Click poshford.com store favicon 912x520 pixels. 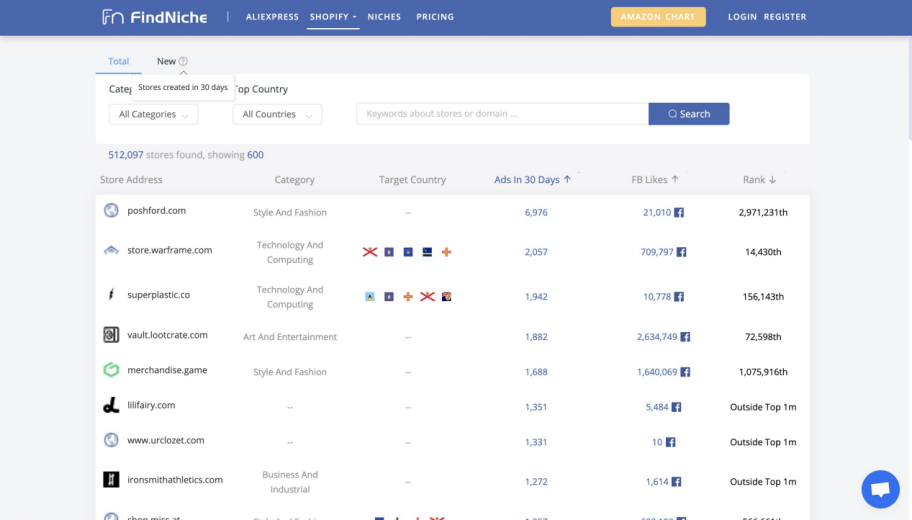[x=111, y=210]
